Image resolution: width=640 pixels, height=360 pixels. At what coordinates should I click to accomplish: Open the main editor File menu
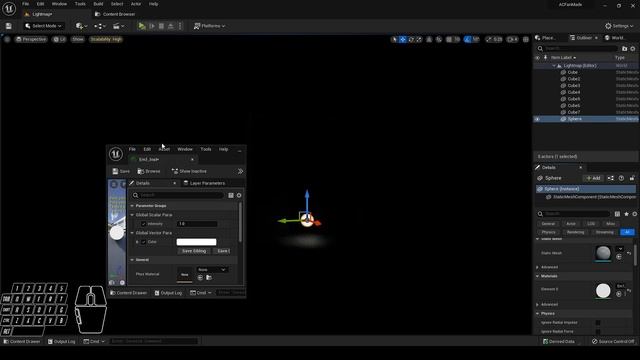point(25,4)
